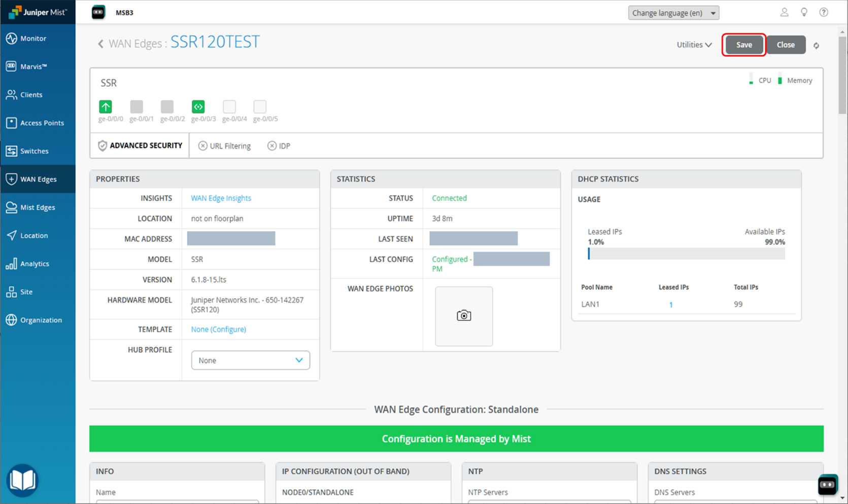Click the DHCP leased IPs usage bar

(686, 254)
